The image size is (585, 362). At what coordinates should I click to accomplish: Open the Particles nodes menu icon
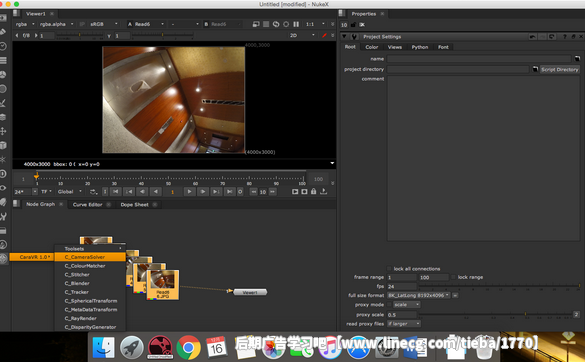pyautogui.click(x=3, y=159)
